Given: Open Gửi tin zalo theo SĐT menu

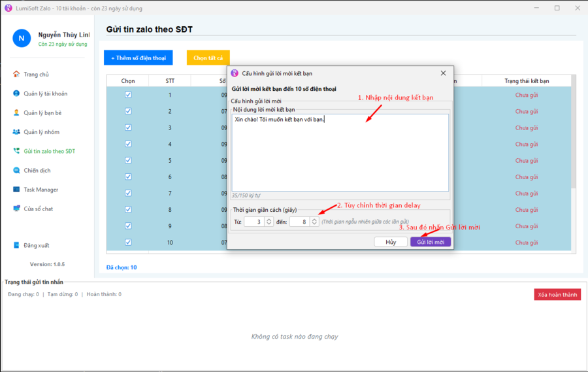Looking at the screenshot, I should pos(49,151).
